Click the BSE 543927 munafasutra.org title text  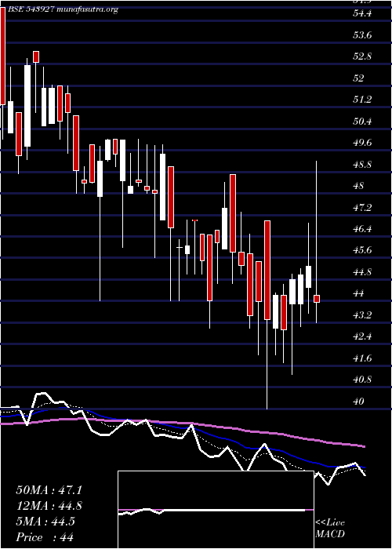[62, 9]
